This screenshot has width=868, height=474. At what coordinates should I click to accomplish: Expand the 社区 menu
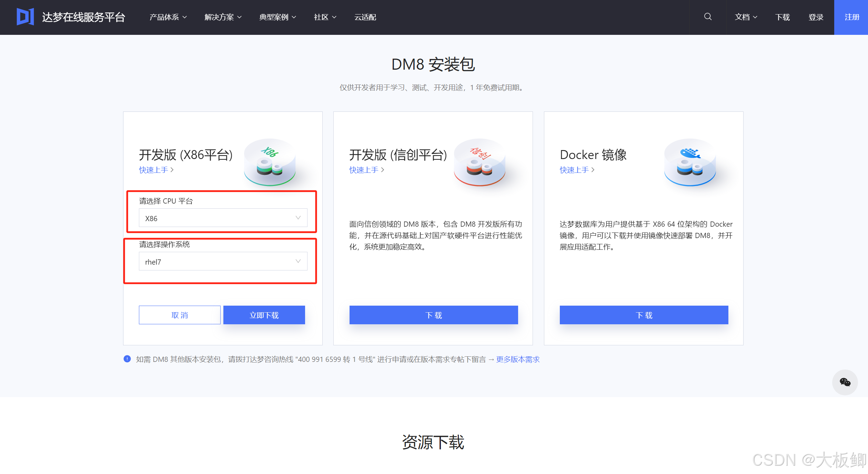tap(325, 17)
